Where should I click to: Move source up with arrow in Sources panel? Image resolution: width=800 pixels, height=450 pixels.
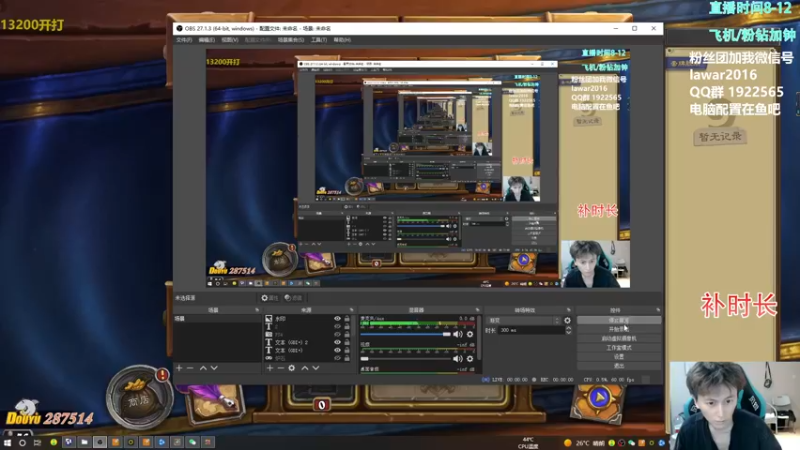coord(305,368)
